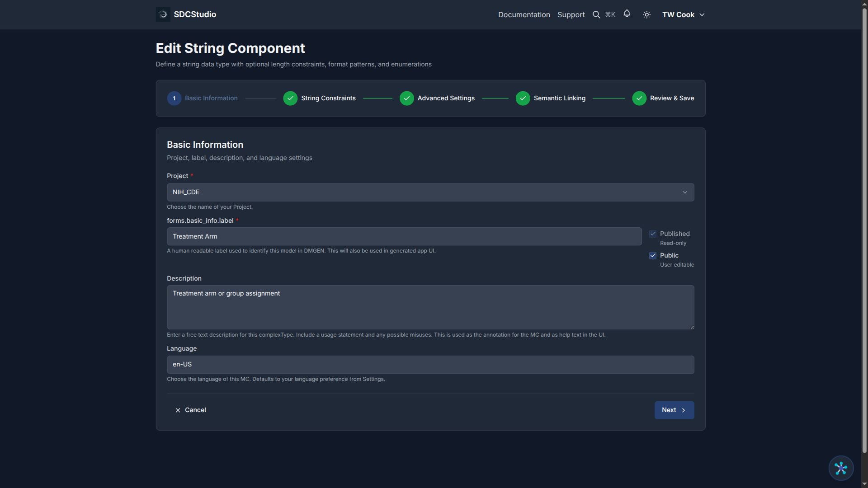Expand the TW Cook account menu
The height and width of the screenshot is (488, 868).
pos(683,14)
